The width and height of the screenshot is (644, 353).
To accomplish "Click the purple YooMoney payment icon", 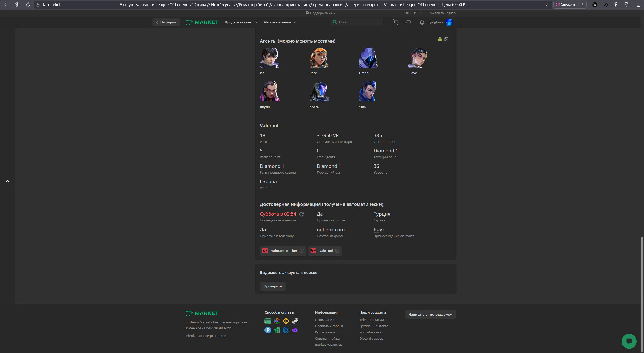I will [295, 330].
